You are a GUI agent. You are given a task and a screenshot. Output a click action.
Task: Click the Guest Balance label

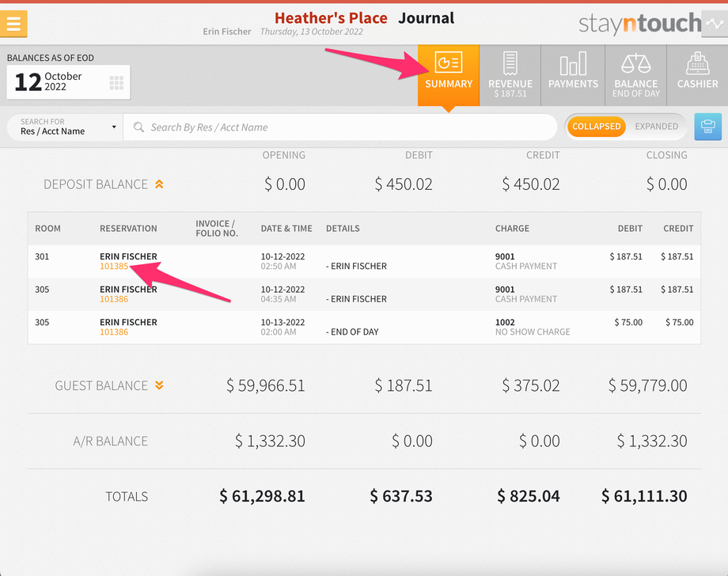coord(100,385)
